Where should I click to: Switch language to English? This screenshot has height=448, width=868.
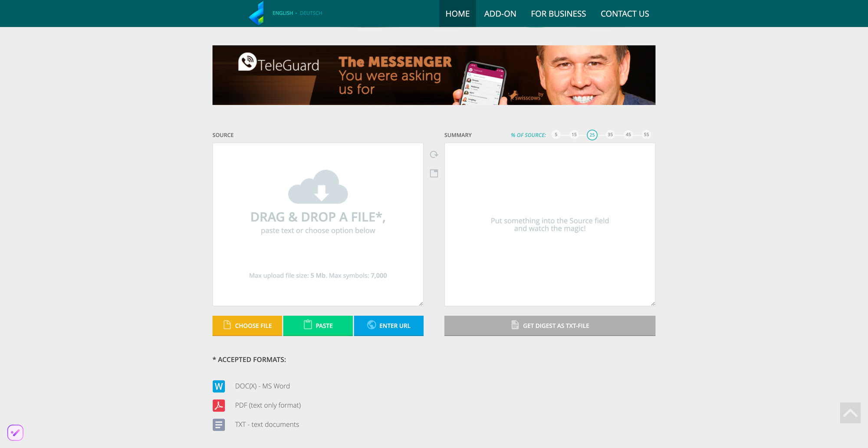[283, 13]
